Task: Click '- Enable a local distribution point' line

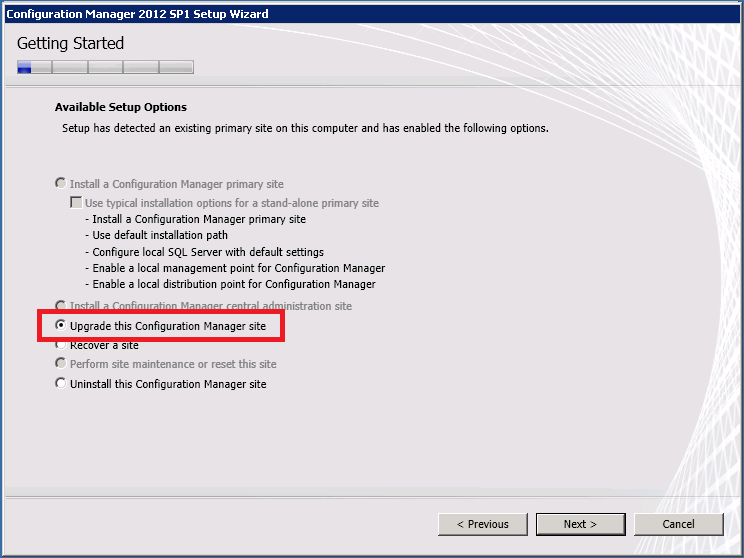Action: [x=231, y=284]
